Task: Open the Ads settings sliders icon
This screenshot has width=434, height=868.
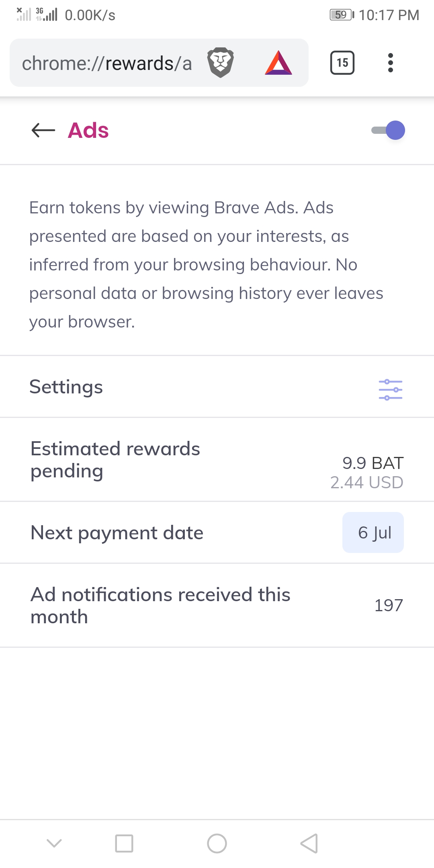Action: pyautogui.click(x=390, y=389)
